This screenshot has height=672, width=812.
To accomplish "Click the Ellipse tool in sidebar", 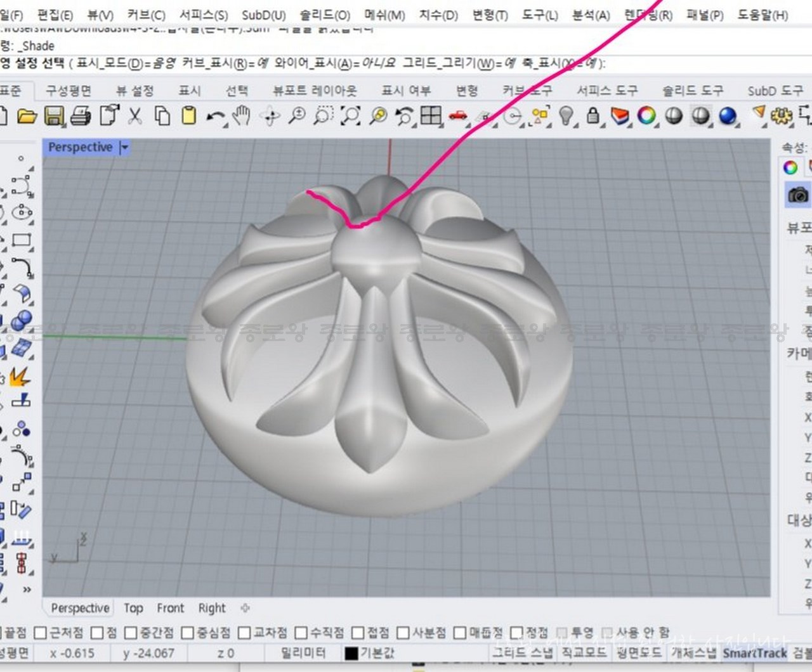I will coord(22,212).
